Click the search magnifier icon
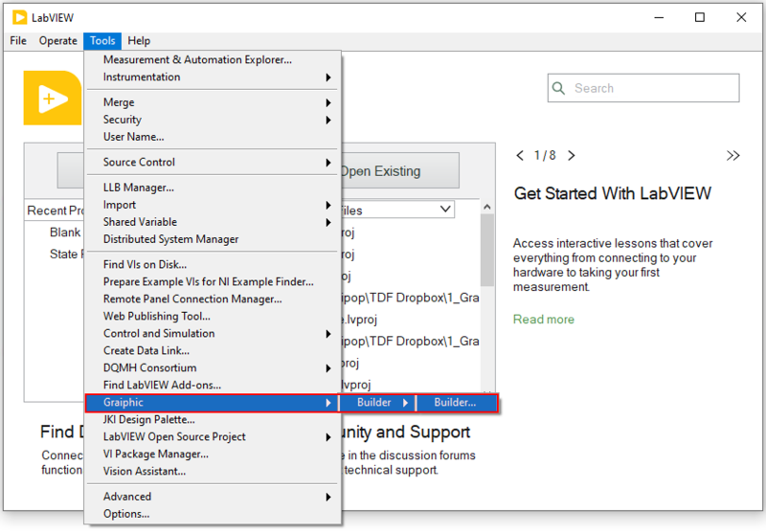The image size is (766, 532). (x=558, y=88)
